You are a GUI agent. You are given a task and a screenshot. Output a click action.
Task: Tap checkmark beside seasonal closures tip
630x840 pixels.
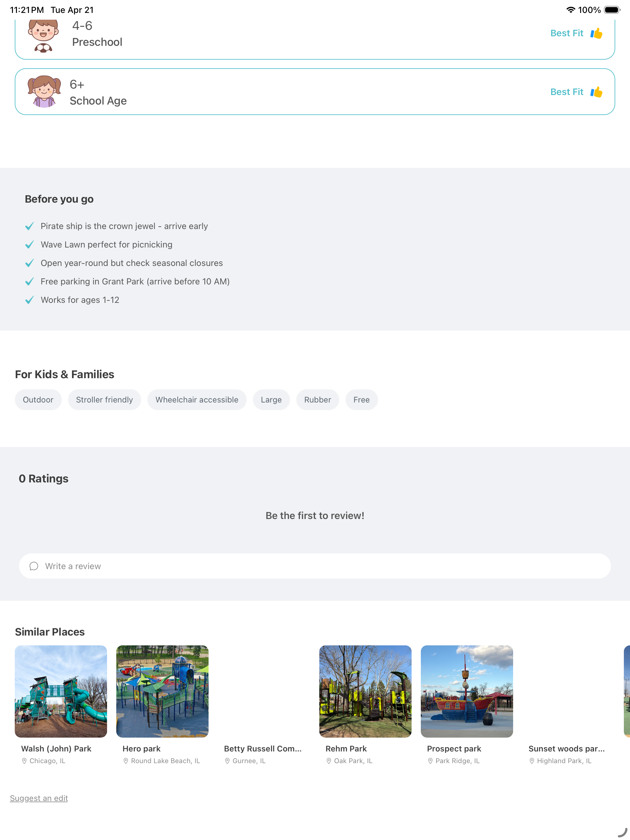click(x=29, y=263)
